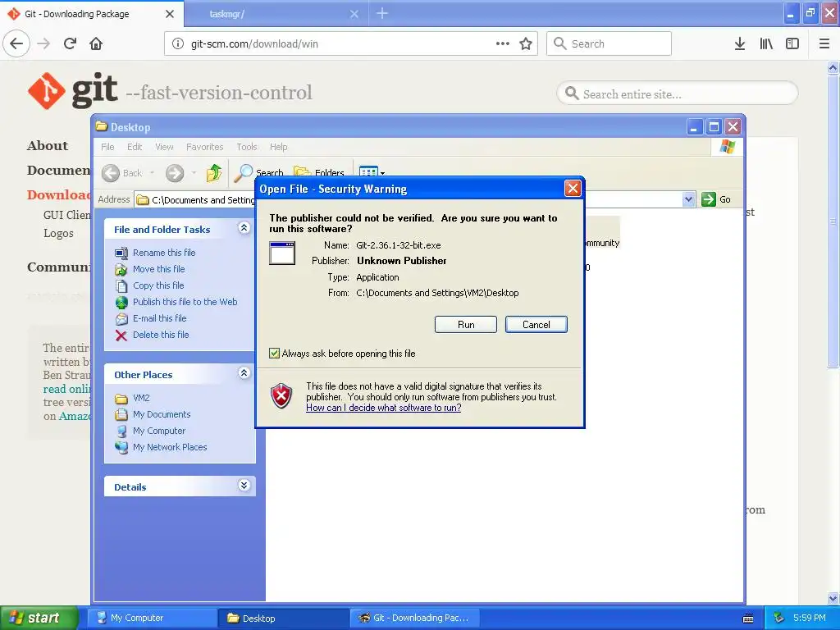This screenshot has height=630, width=840.
Task: Close the Git - Downloading Package tab
Action: point(170,14)
